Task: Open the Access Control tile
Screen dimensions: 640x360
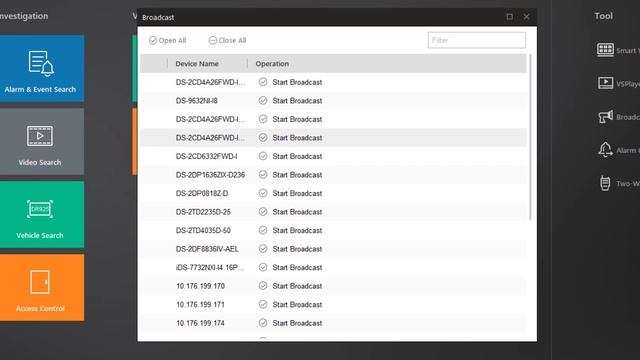Action: click(x=42, y=288)
